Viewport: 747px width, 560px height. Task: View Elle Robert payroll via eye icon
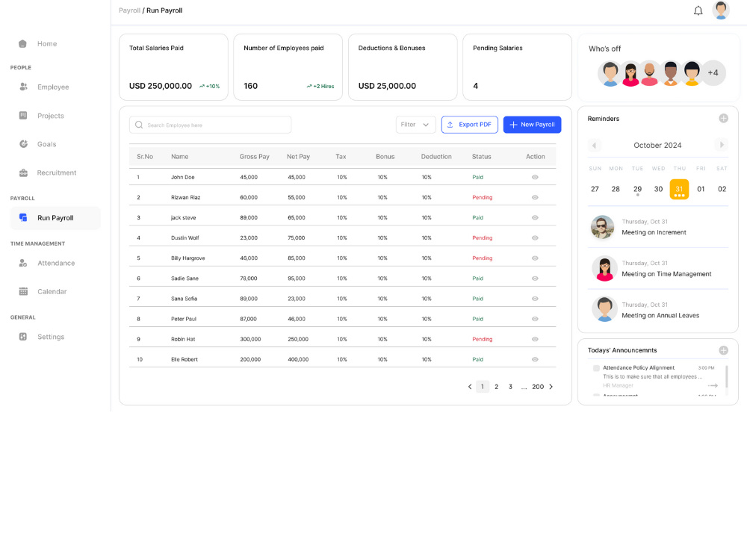535,360
